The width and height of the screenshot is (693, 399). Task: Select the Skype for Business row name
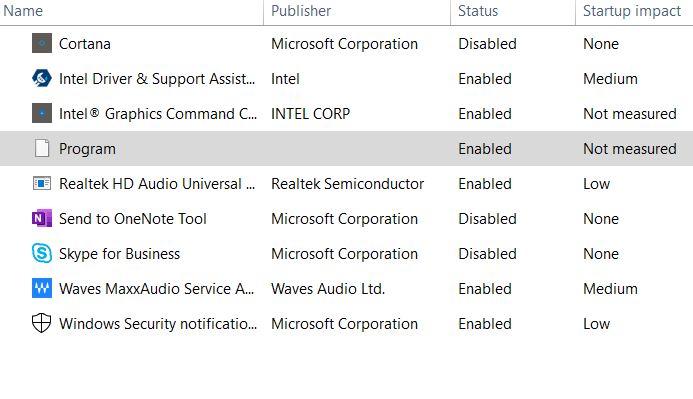119,254
